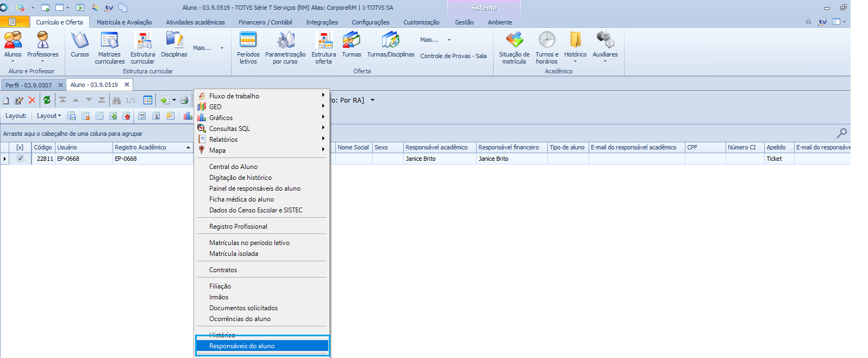Click the printer icon
Screen dimensions: 868x358
point(184,101)
